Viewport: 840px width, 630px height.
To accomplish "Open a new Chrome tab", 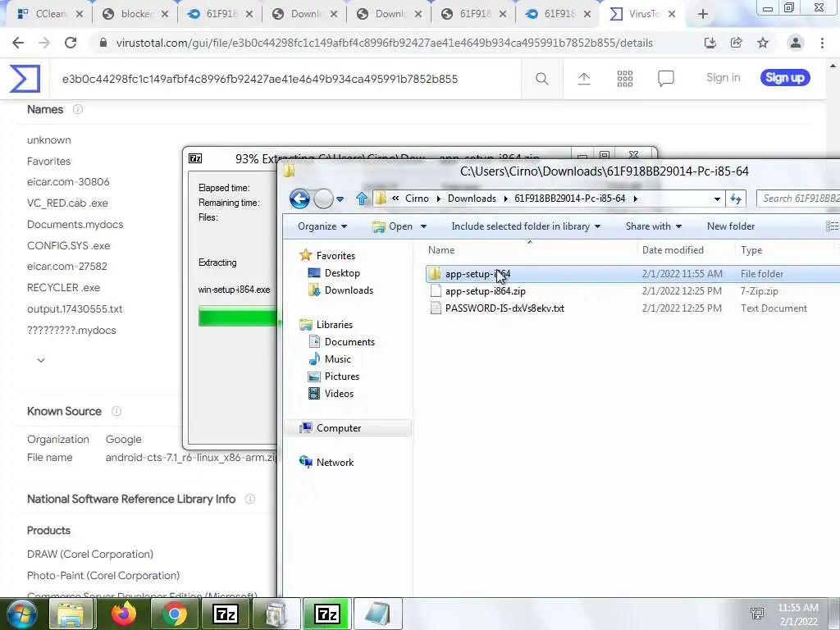I will 703,15.
